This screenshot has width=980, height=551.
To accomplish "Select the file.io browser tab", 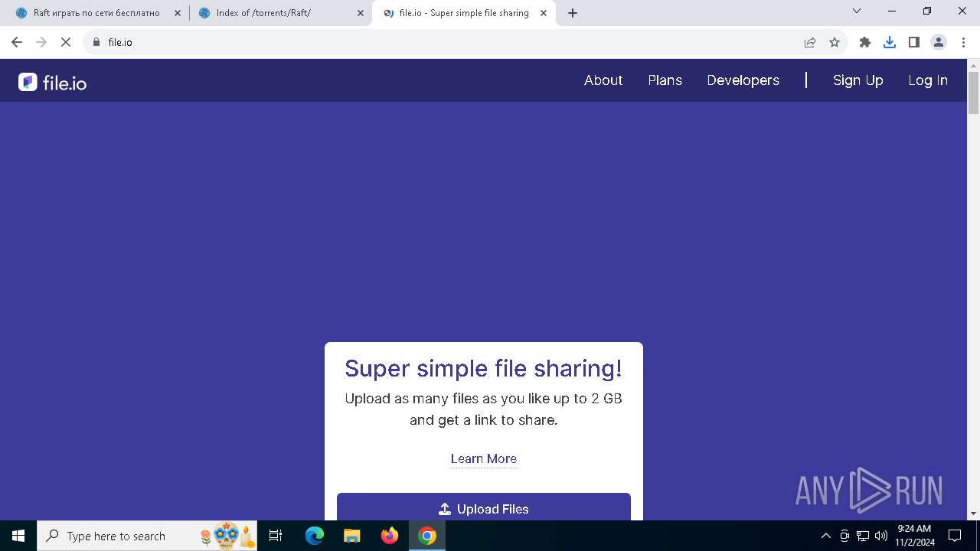I will coord(462,13).
